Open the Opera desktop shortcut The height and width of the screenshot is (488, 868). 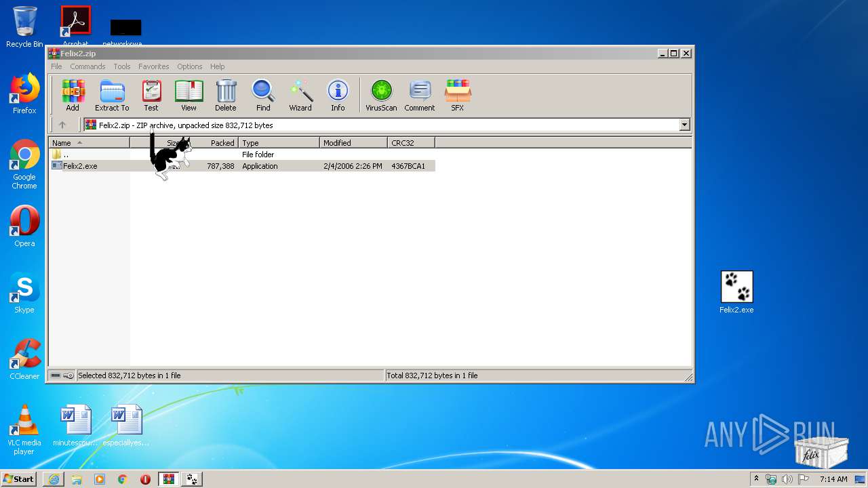click(24, 226)
